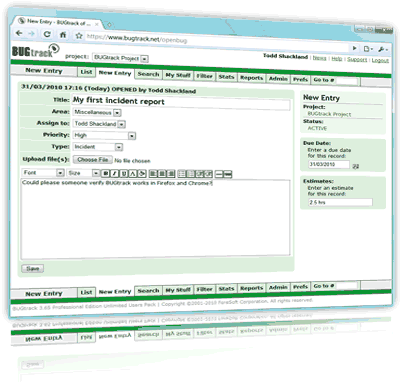Click the Choose File button
Viewport: 400px width, 392px height.
coord(93,160)
